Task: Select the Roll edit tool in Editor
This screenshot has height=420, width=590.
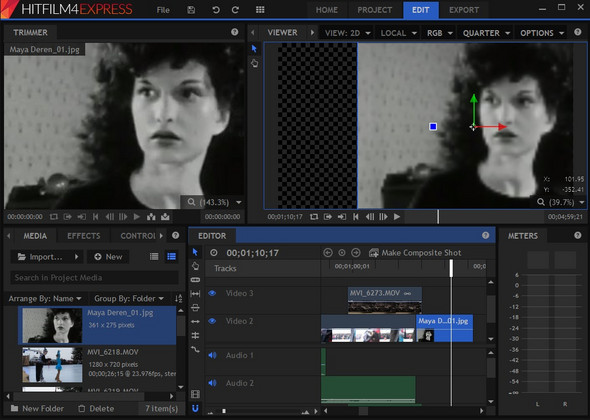Action: [195, 335]
